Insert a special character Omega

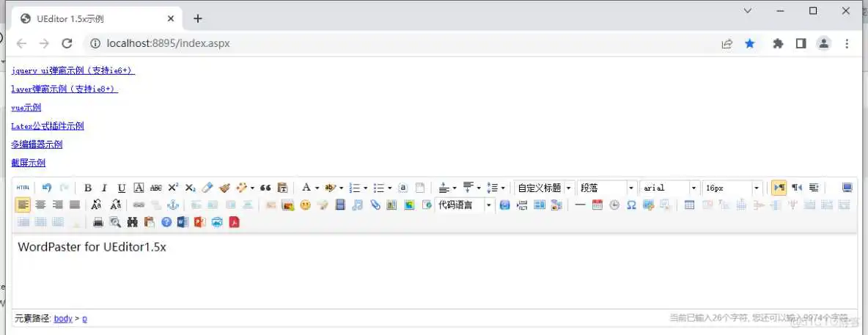pyautogui.click(x=631, y=205)
